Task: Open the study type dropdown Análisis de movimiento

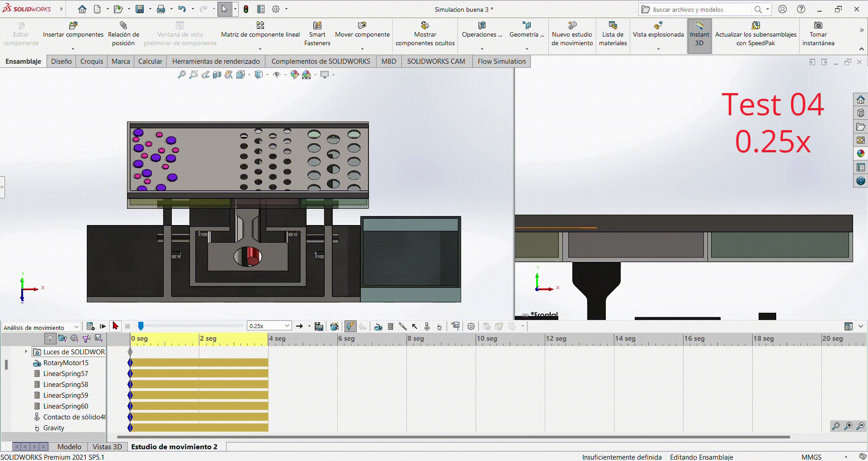Action: coord(41,327)
